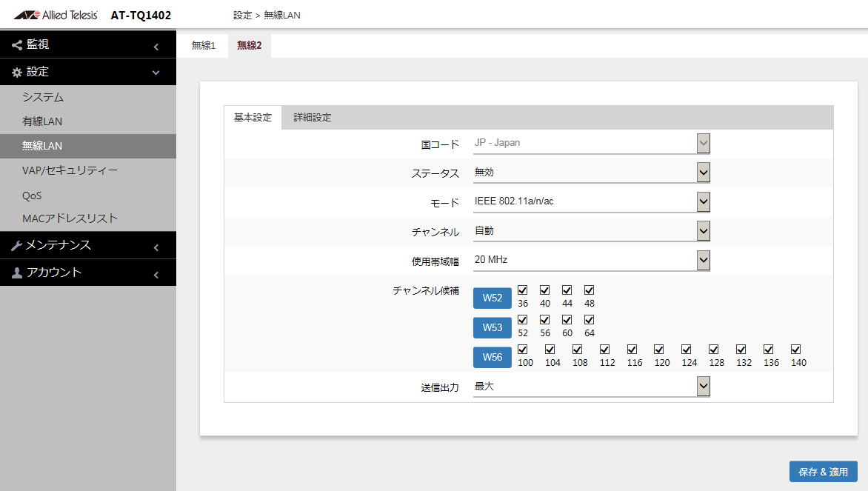Uncheck channel 64 checkbox
Viewport: 868px width, 491px height.
tap(589, 320)
